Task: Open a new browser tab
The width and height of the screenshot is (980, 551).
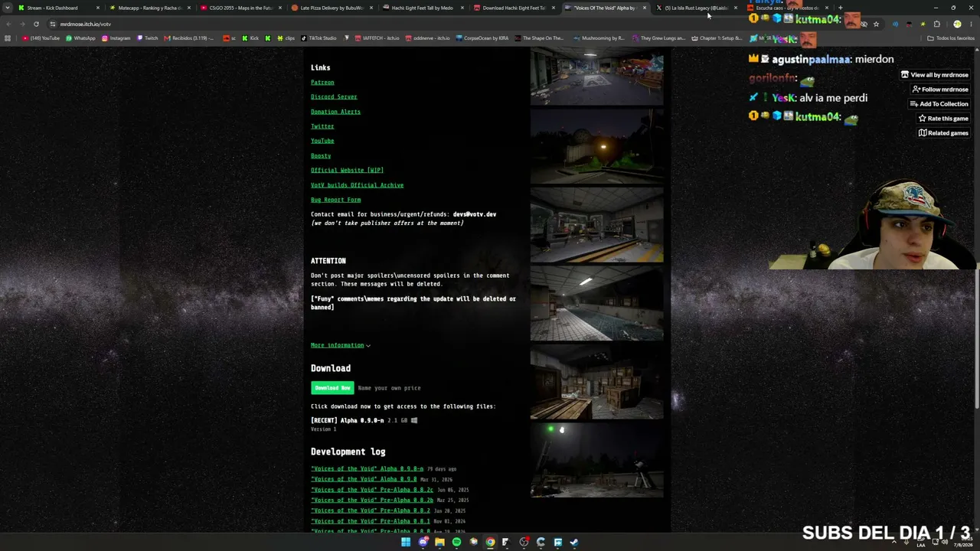Action: point(840,8)
